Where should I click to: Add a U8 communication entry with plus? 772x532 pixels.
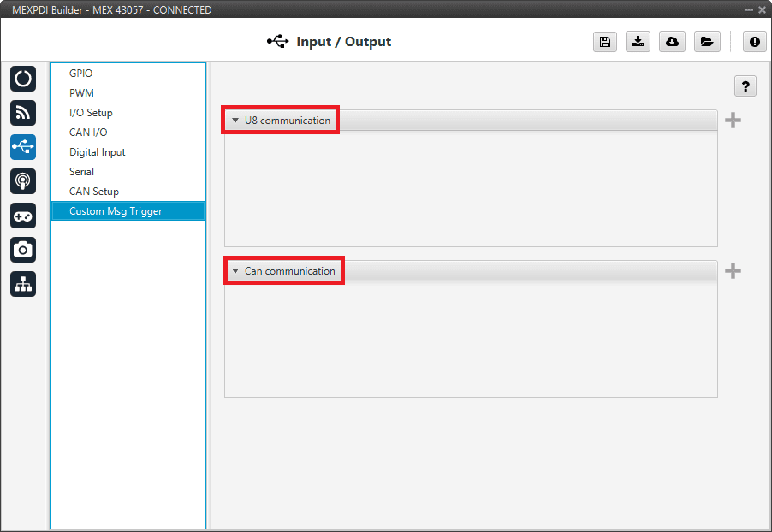(733, 121)
